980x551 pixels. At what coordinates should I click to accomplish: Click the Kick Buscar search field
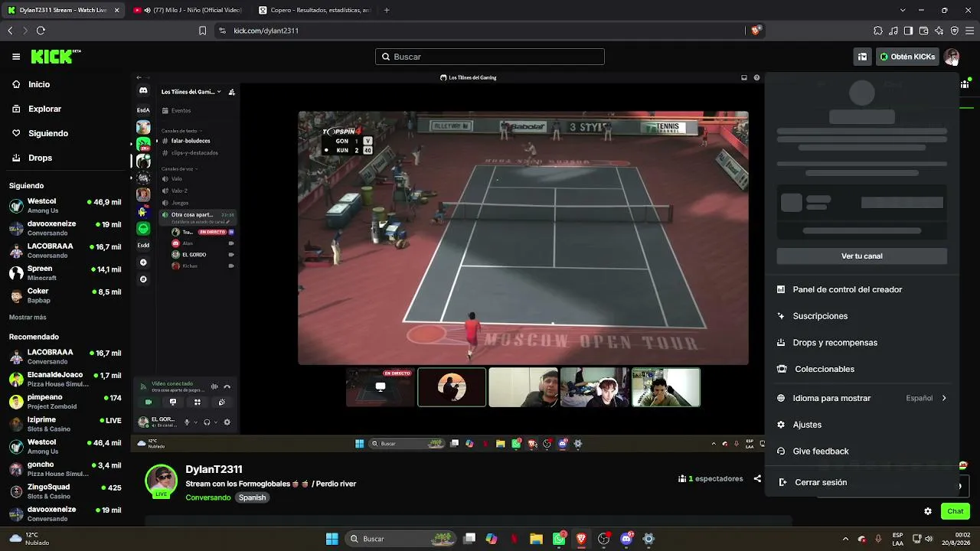pyautogui.click(x=490, y=57)
